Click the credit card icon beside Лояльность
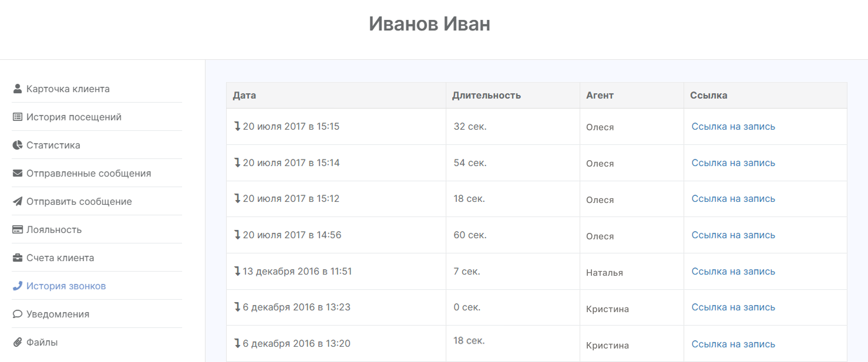Image resolution: width=868 pixels, height=362 pixels. click(x=18, y=230)
